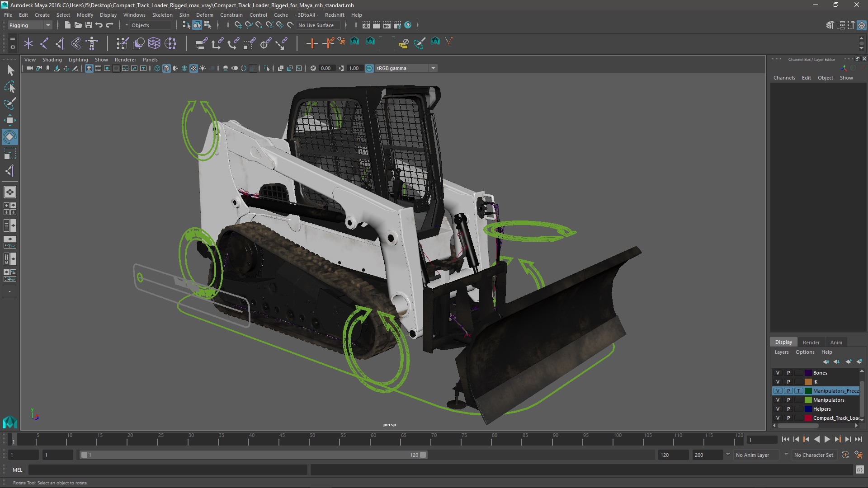The image size is (868, 488).
Task: Open the Redshift menu
Action: coord(335,15)
